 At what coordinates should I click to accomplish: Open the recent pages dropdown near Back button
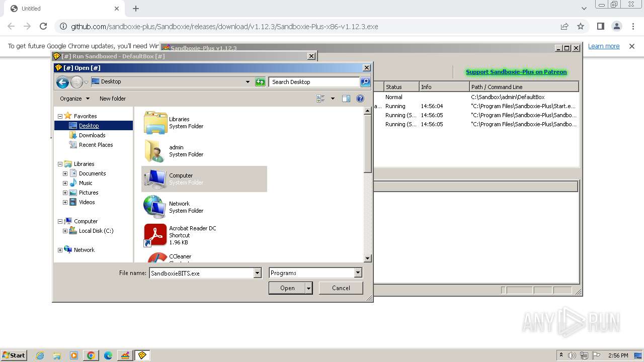coord(86,82)
